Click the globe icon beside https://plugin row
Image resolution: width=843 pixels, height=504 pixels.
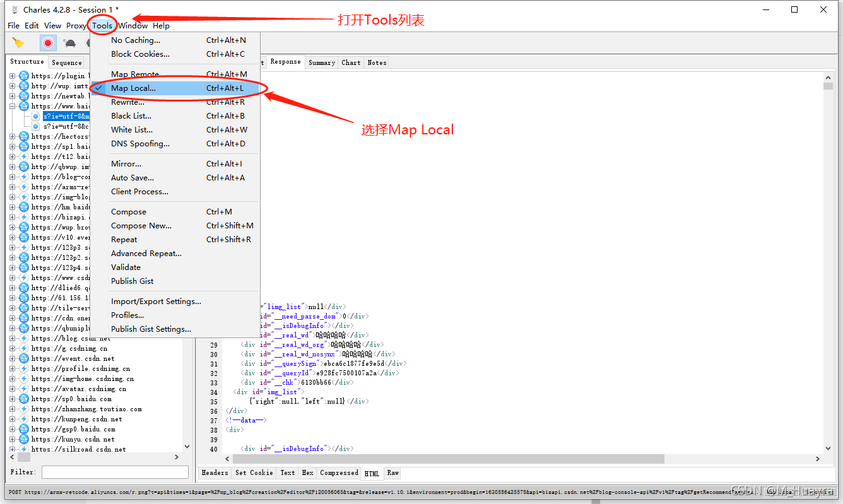24,76
